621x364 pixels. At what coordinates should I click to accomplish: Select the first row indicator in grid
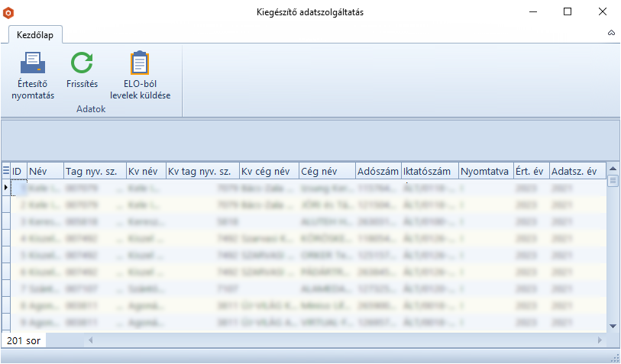[x=6, y=187]
